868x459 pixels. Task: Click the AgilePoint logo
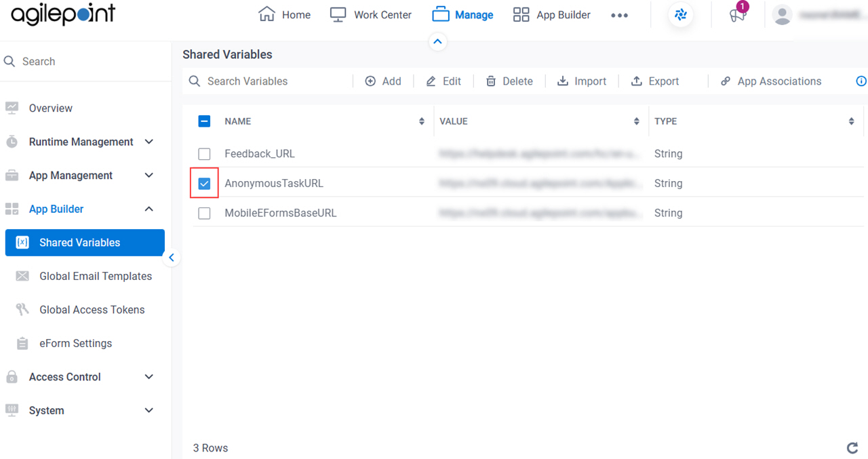(x=63, y=15)
